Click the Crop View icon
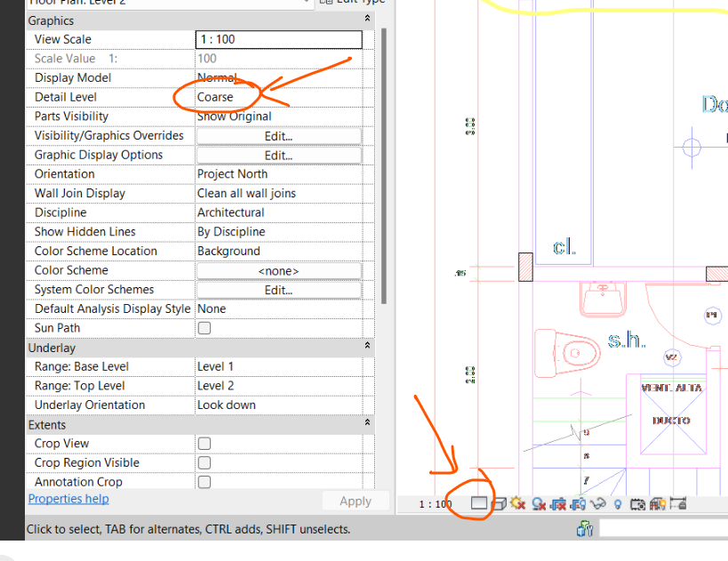Viewport: 728px width, 561px height. point(557,502)
